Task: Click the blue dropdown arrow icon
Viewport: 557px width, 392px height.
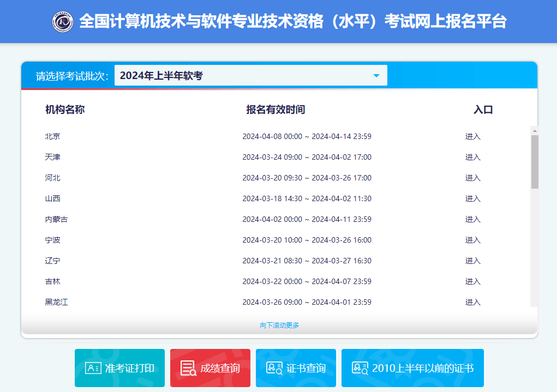Action: (376, 75)
